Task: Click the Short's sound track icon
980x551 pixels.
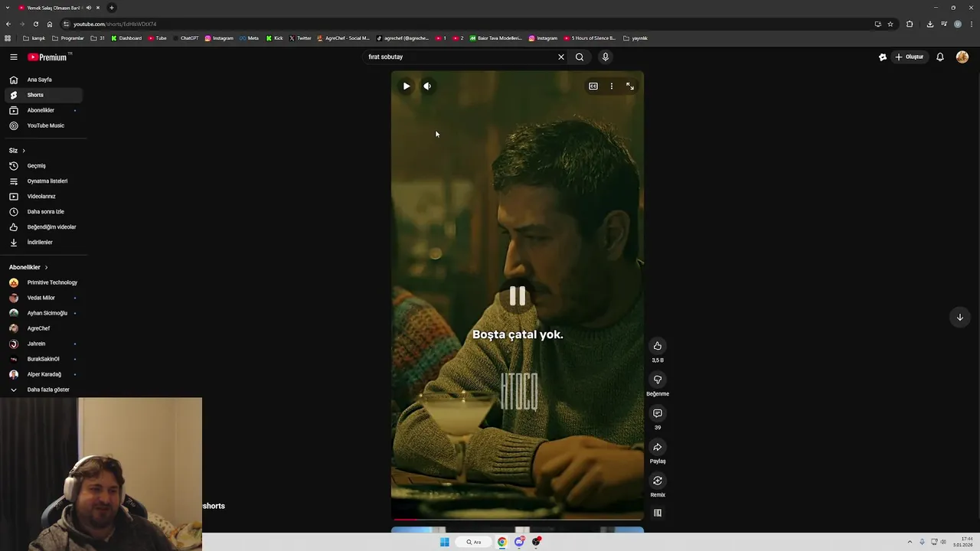Action: click(657, 513)
